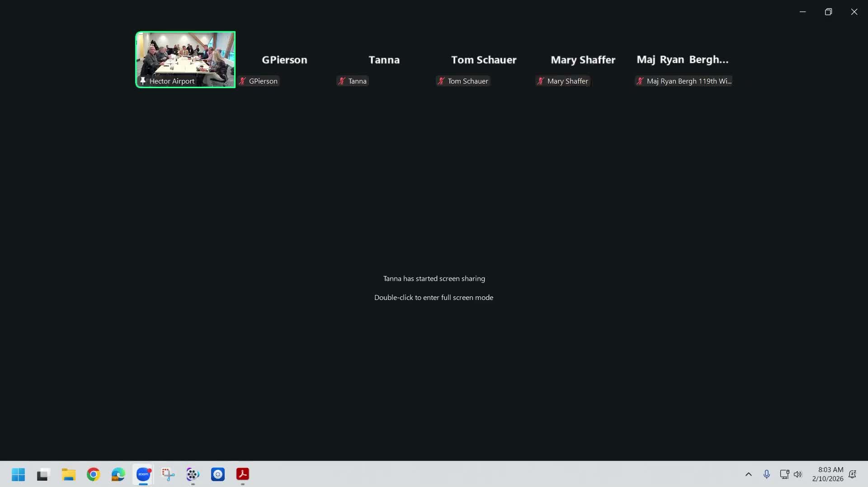Close the Zoom meeting window
This screenshot has width=868, height=487.
854,12
